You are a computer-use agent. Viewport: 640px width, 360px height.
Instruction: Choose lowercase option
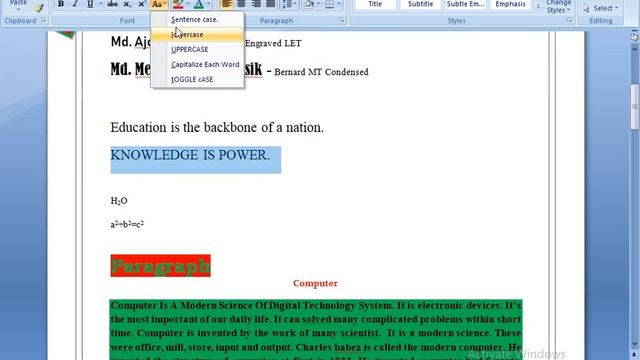(197, 35)
